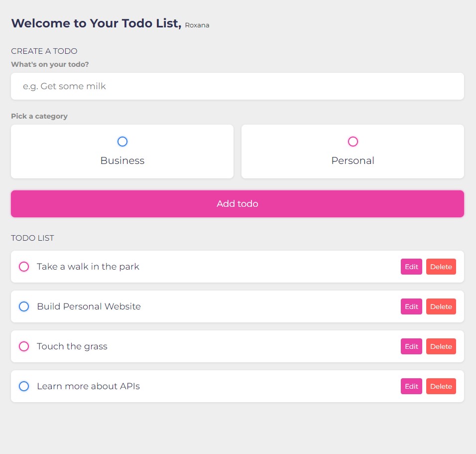Mark 'Build Personal Website' as done
This screenshot has width=476, height=454.
[24, 306]
